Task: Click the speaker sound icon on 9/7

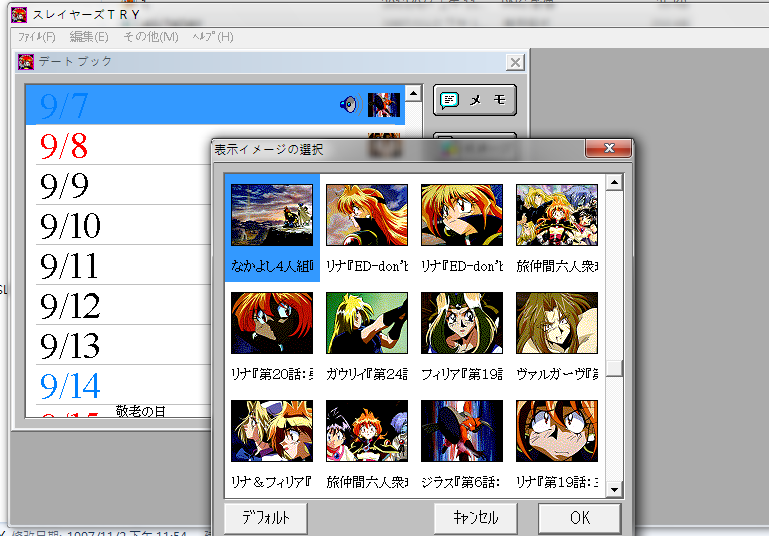Action: click(350, 104)
